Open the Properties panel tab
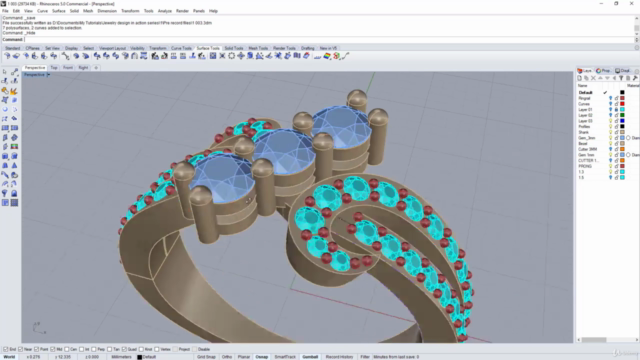 pyautogui.click(x=603, y=71)
